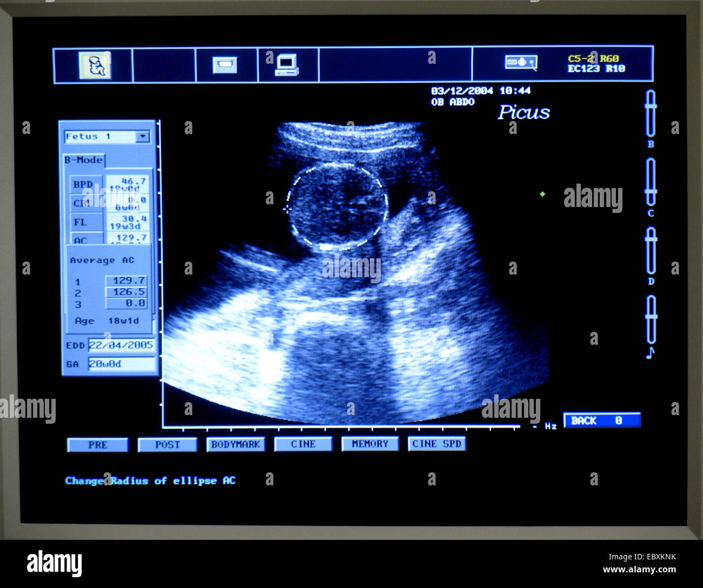
Task: Adjust the C slider
Action: click(651, 182)
